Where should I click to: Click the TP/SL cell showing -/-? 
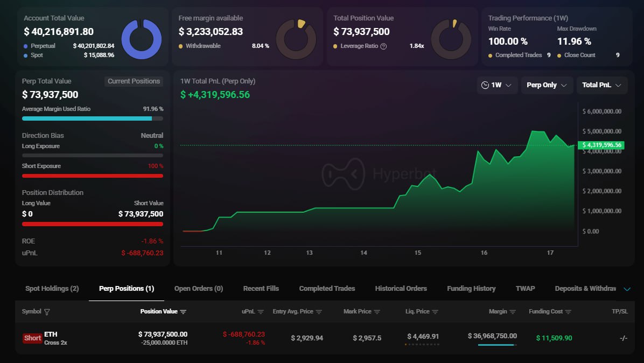click(624, 338)
